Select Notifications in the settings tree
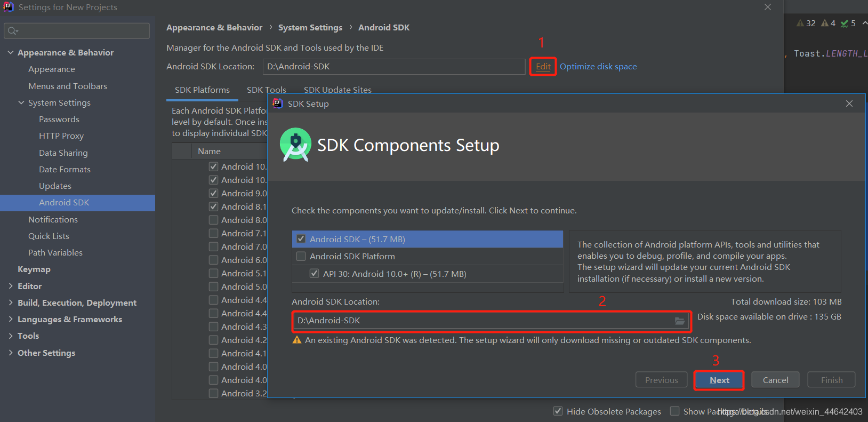Viewport: 868px width, 422px height. (53, 219)
